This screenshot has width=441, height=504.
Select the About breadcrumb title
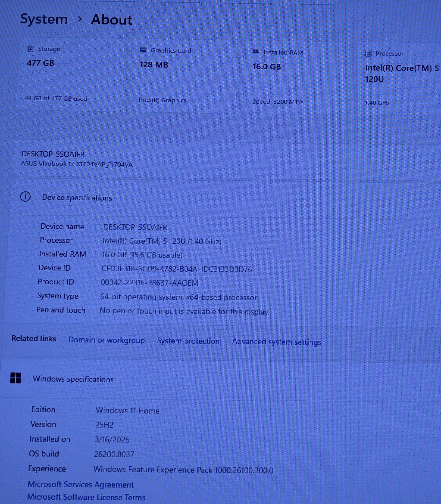click(112, 20)
